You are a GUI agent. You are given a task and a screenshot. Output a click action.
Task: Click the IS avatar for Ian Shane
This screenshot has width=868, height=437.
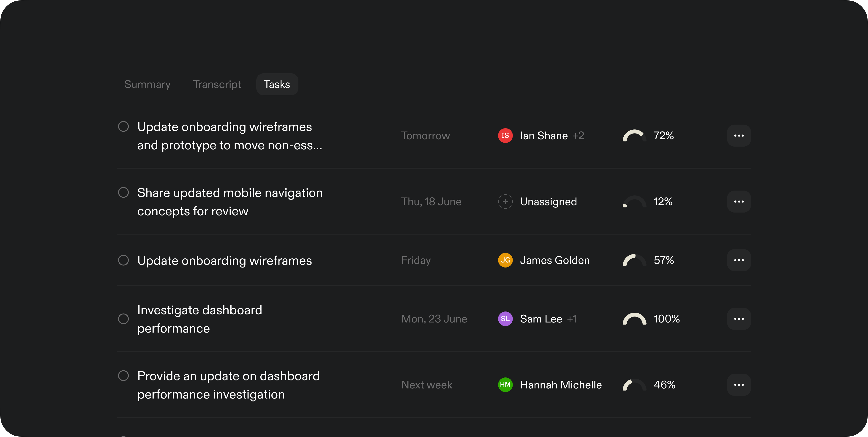pos(505,135)
